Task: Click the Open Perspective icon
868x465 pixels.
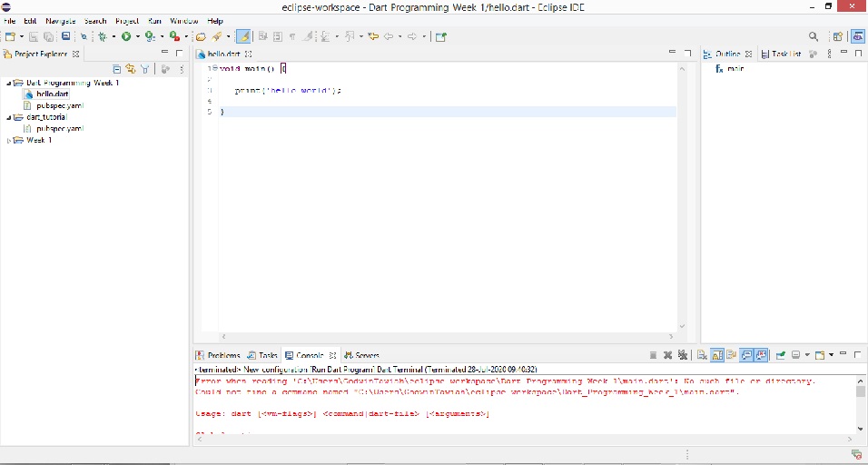Action: coord(838,36)
